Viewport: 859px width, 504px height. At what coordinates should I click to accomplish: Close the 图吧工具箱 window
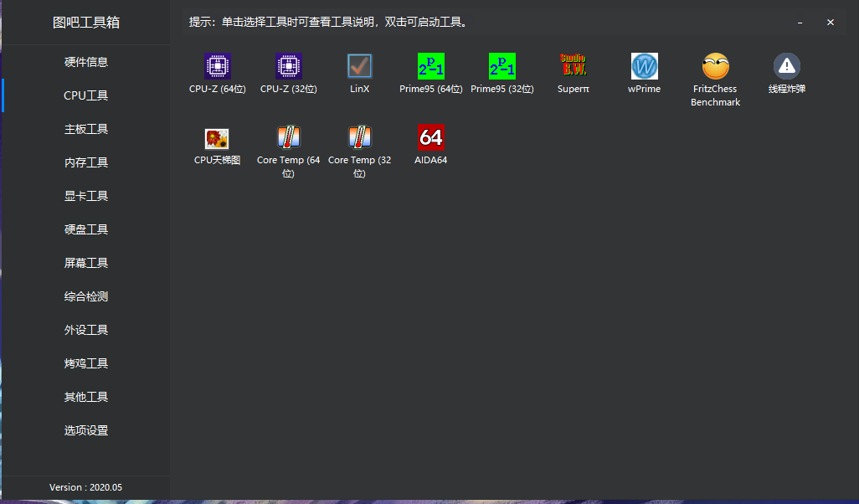(x=831, y=23)
